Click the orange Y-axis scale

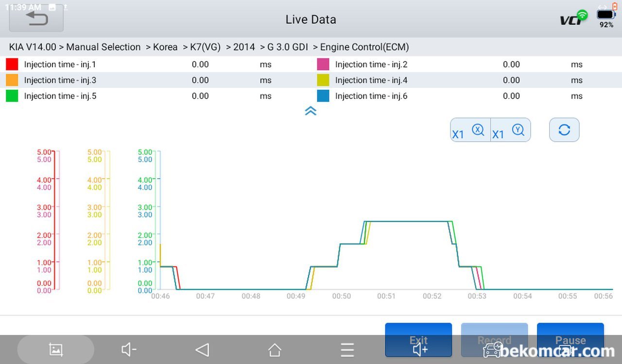tap(98, 221)
